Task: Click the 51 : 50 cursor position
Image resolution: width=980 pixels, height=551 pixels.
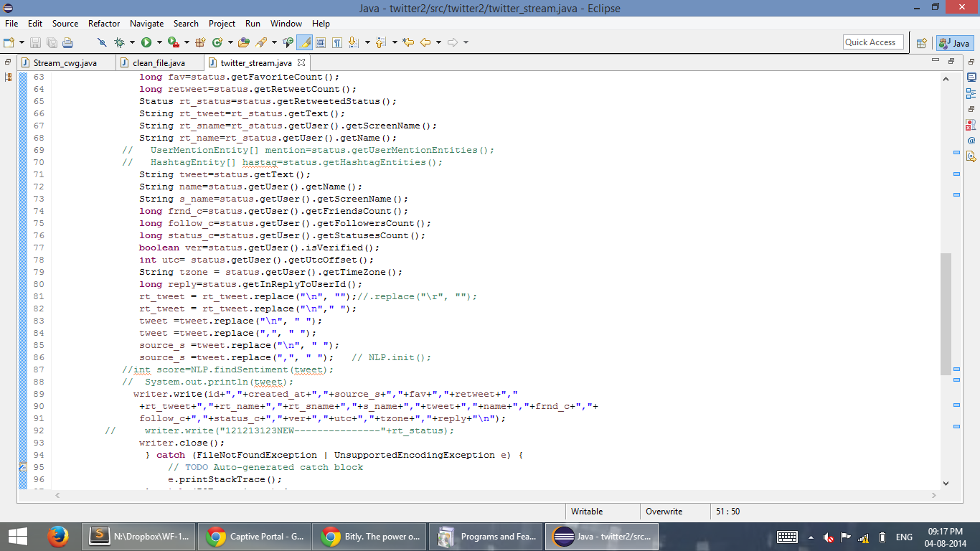Action: 728,512
